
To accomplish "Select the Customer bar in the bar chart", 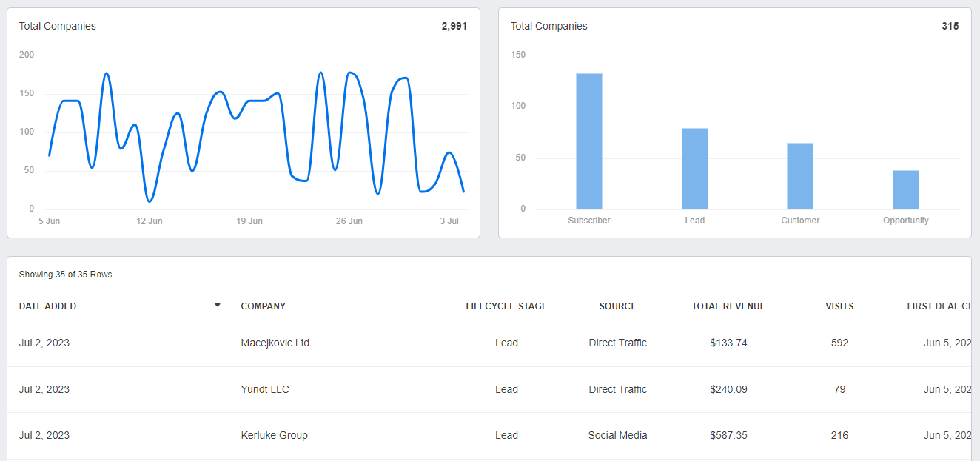I will [799, 176].
